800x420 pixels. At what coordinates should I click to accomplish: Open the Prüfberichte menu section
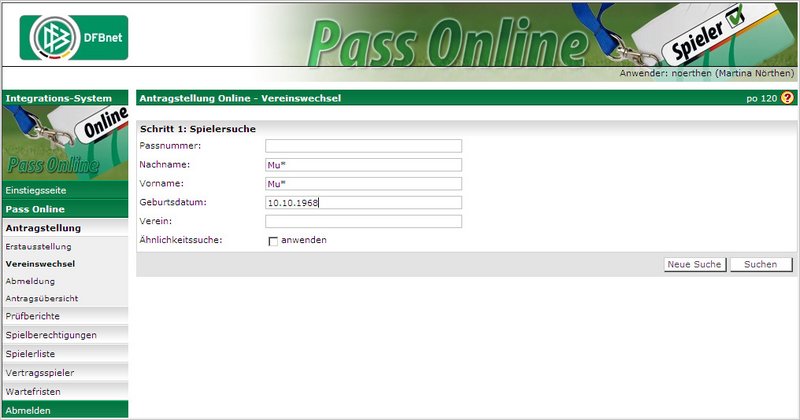point(33,316)
